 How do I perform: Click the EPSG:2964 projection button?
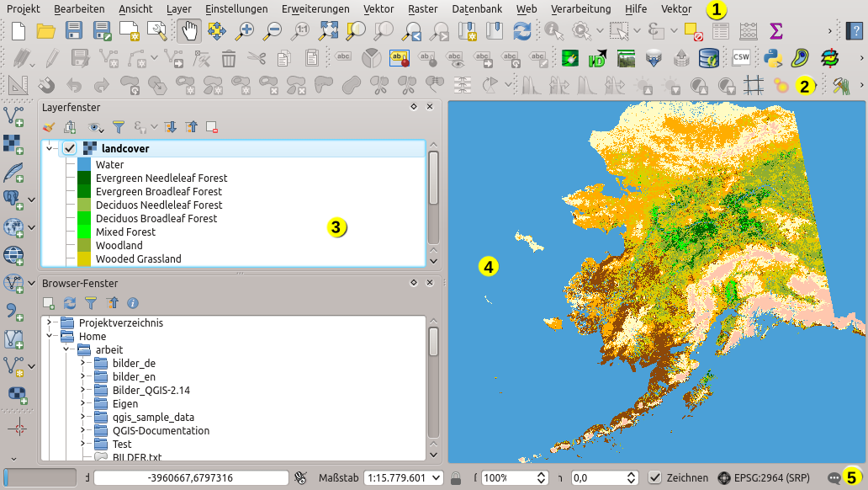click(x=764, y=477)
